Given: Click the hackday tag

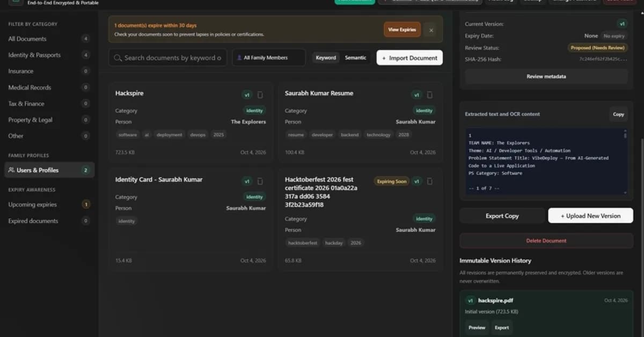Looking at the screenshot, I should tap(334, 243).
